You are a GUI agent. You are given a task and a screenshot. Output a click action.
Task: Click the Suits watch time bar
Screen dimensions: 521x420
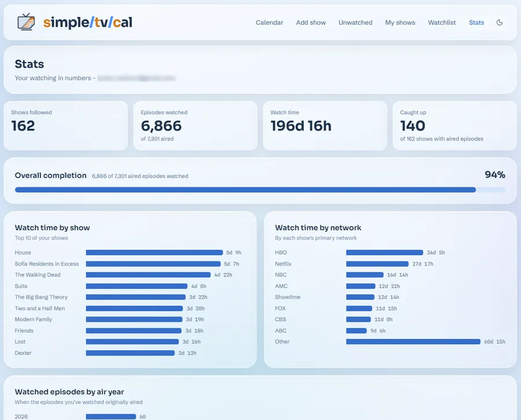137,286
